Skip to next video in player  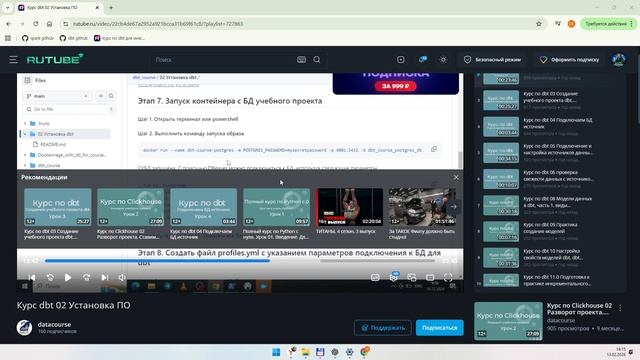coord(104,278)
